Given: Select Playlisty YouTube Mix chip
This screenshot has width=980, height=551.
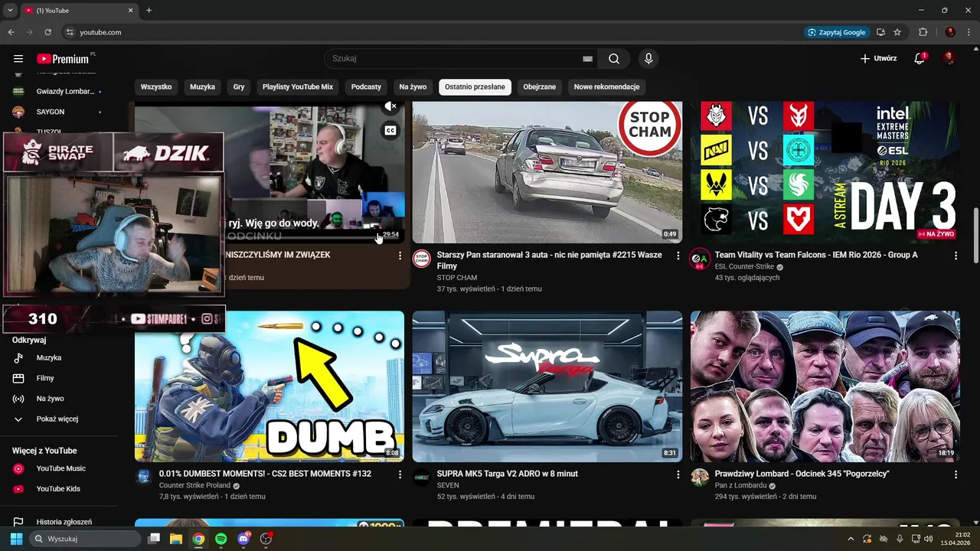Looking at the screenshot, I should (298, 86).
